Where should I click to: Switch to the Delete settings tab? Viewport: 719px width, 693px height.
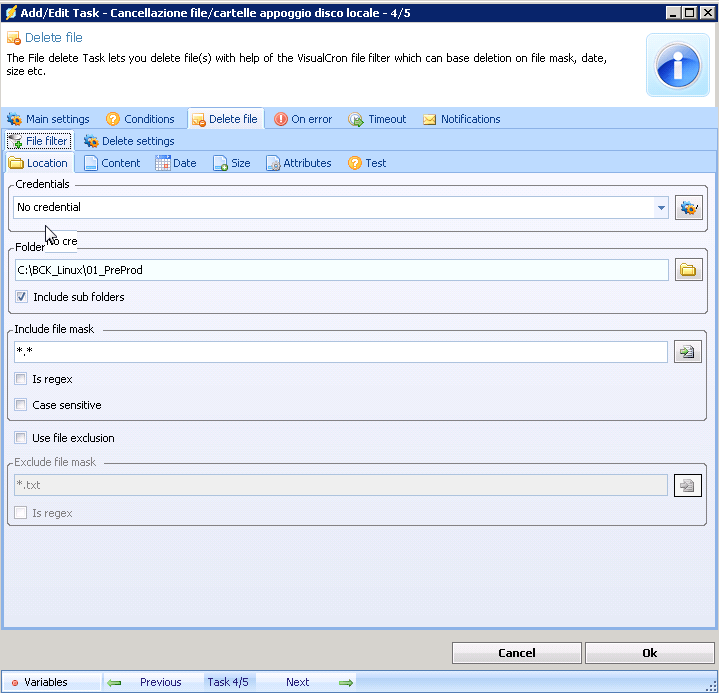tap(129, 141)
